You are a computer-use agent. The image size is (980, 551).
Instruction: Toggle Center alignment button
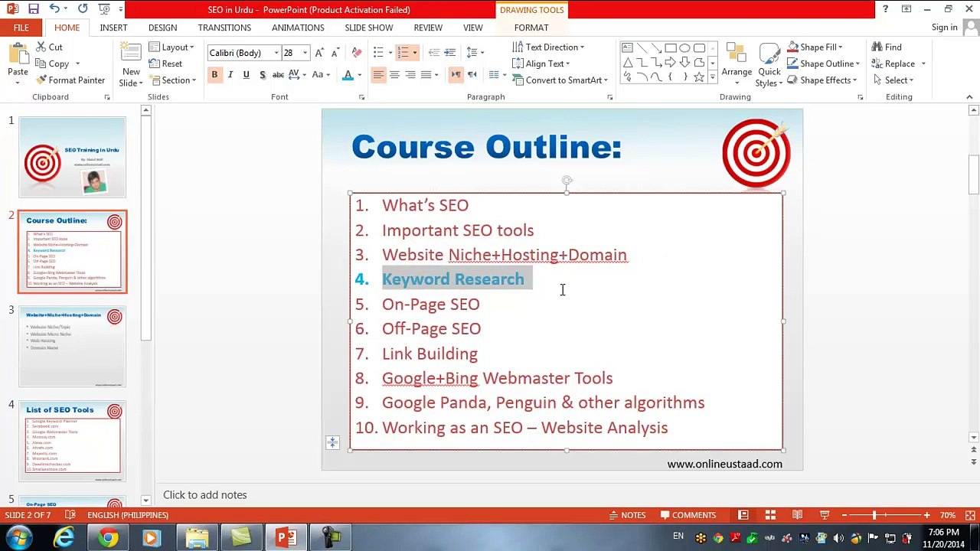394,75
